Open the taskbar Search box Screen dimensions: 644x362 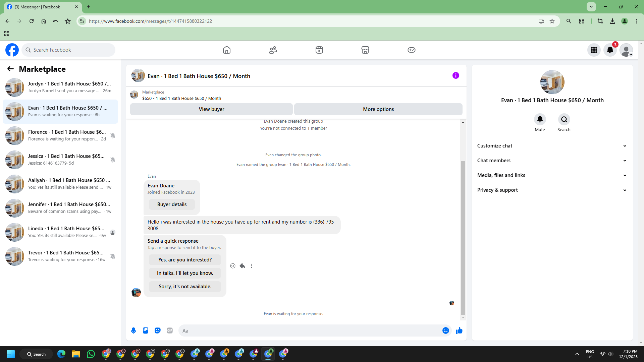36,354
